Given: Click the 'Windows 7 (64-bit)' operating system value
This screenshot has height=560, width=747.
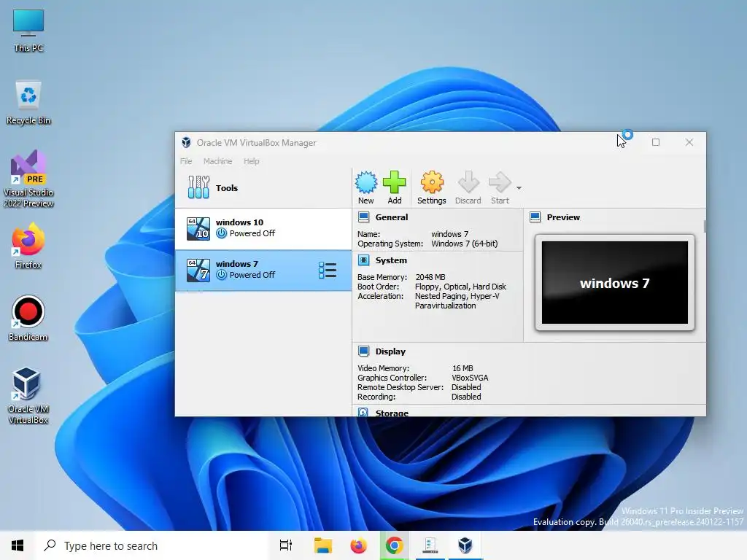Looking at the screenshot, I should point(465,244).
